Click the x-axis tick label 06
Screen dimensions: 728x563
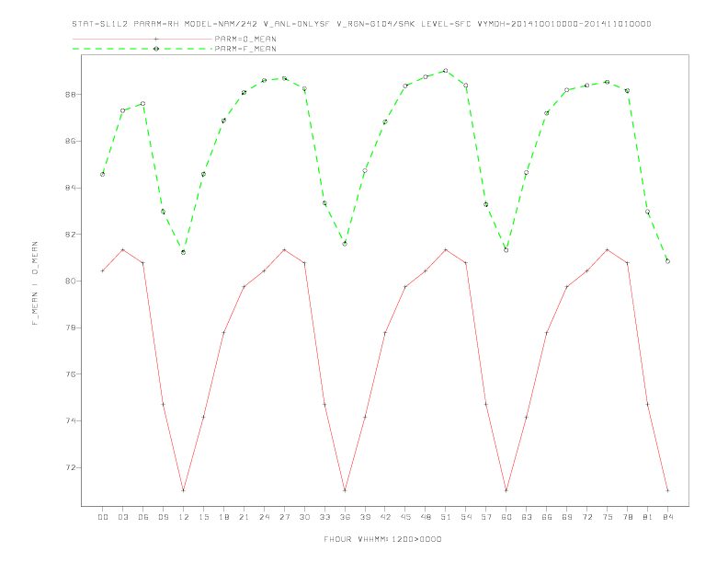pyautogui.click(x=143, y=517)
